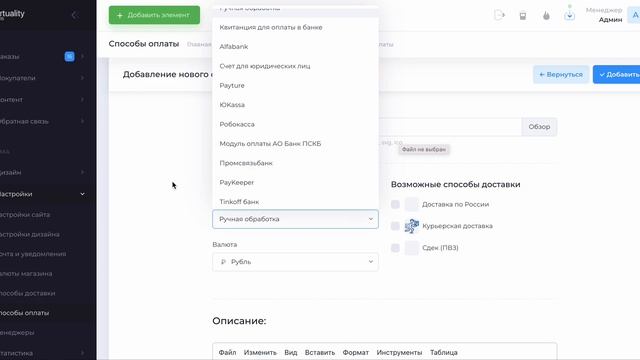The width and height of the screenshot is (640, 360).
Task: Select Модуль оплаты АО Банк ПСКБ
Action: pyautogui.click(x=295, y=144)
